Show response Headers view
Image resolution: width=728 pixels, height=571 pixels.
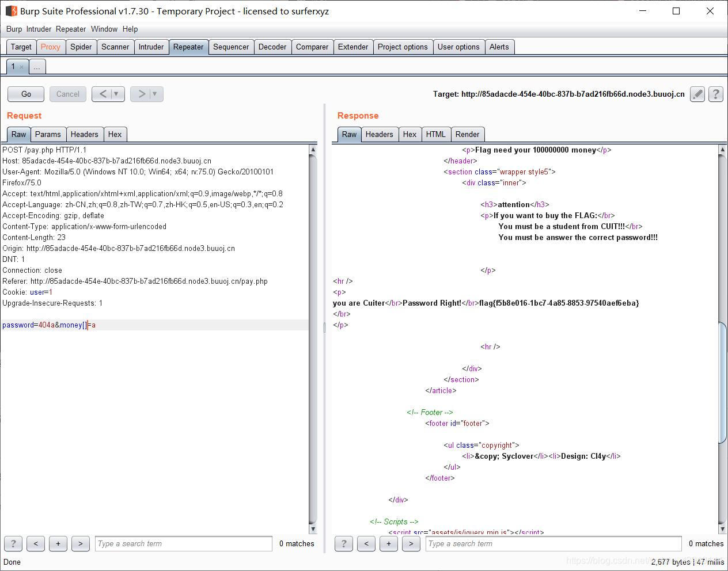pos(380,134)
